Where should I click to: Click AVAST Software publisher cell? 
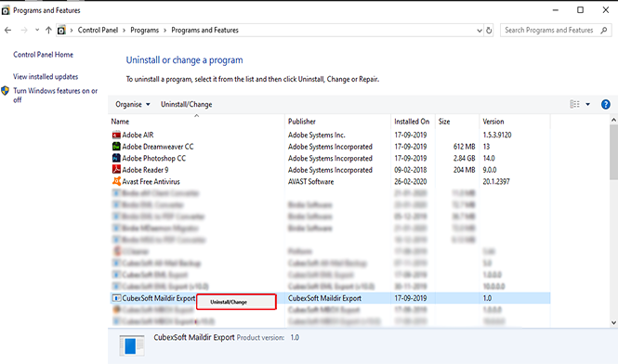[311, 182]
